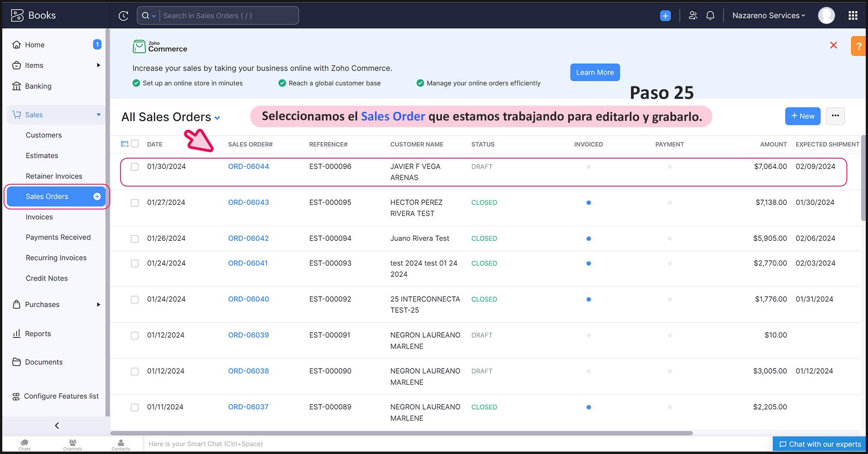Click the column customization icon near Date
Image resolution: width=868 pixels, height=454 pixels.
(125, 144)
